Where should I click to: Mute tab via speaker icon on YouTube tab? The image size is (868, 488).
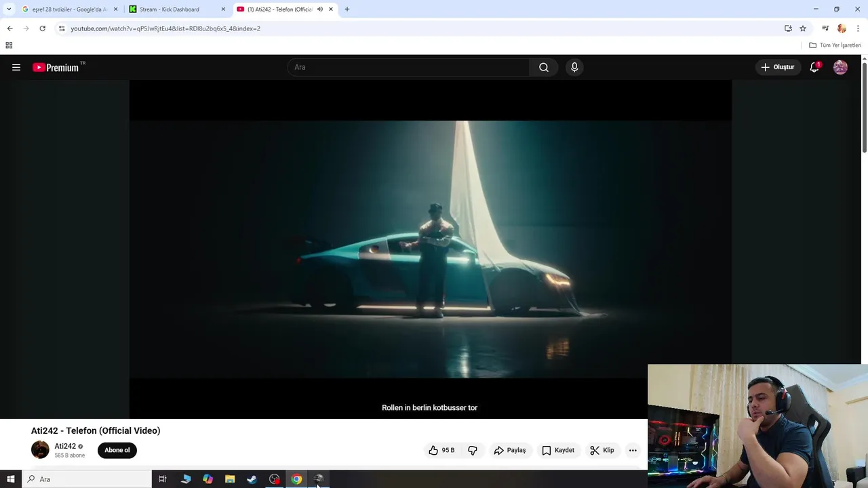(320, 9)
